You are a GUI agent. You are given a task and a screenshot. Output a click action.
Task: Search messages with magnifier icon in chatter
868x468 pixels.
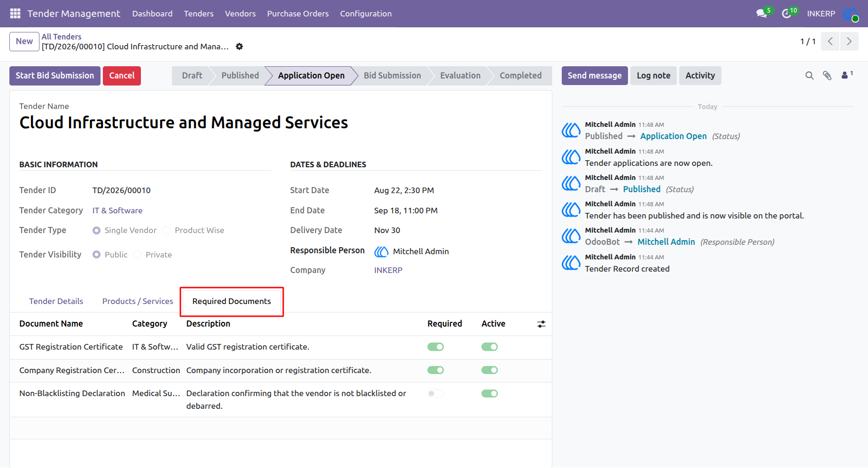(809, 76)
